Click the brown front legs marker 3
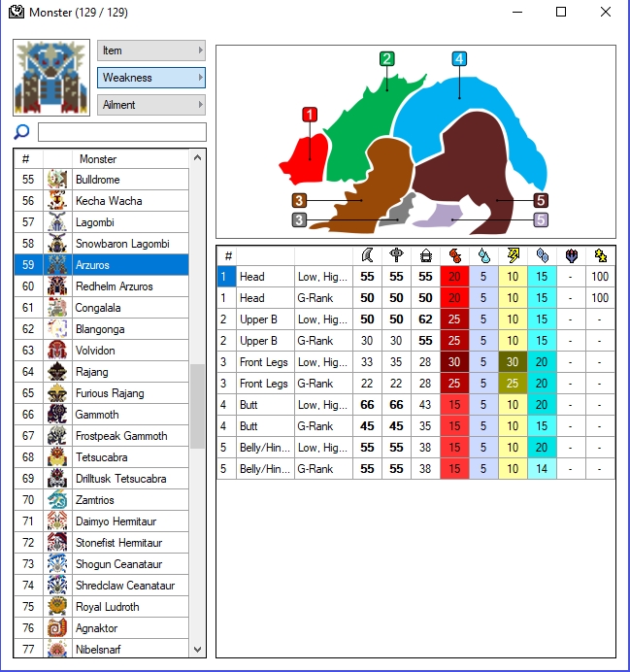630x672 pixels. pyautogui.click(x=299, y=200)
